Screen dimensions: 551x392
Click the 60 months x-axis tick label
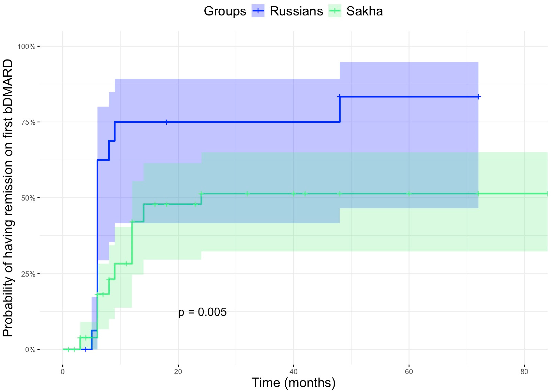[409, 371]
